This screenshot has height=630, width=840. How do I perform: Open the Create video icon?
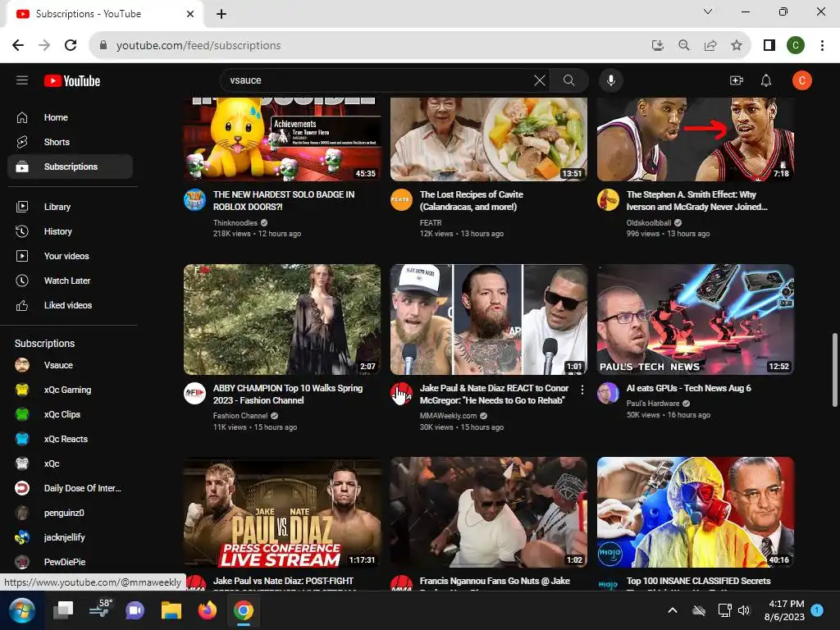[737, 80]
